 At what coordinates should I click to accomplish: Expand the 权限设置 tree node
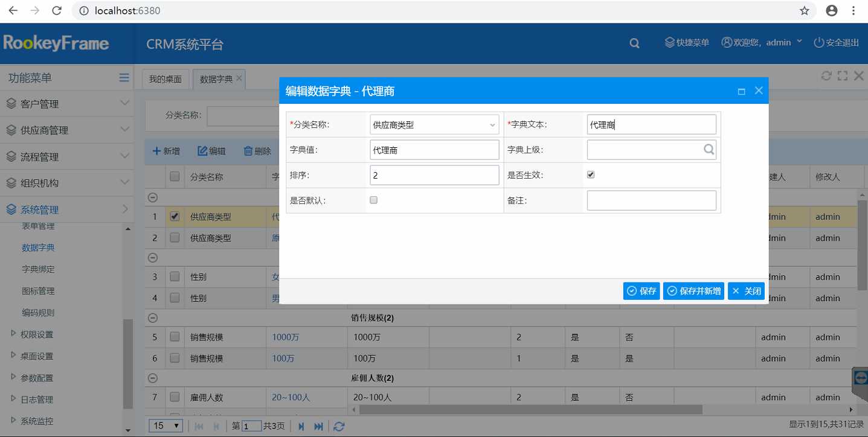point(14,334)
